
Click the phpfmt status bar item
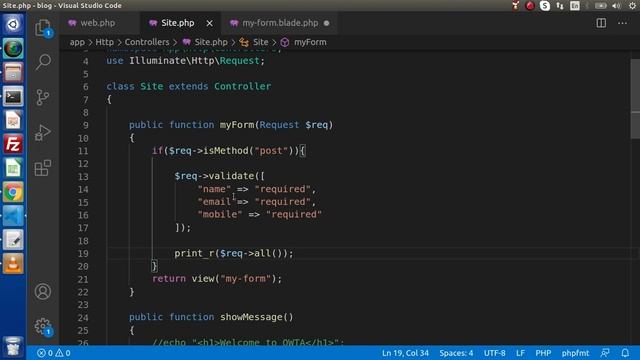coord(575,353)
